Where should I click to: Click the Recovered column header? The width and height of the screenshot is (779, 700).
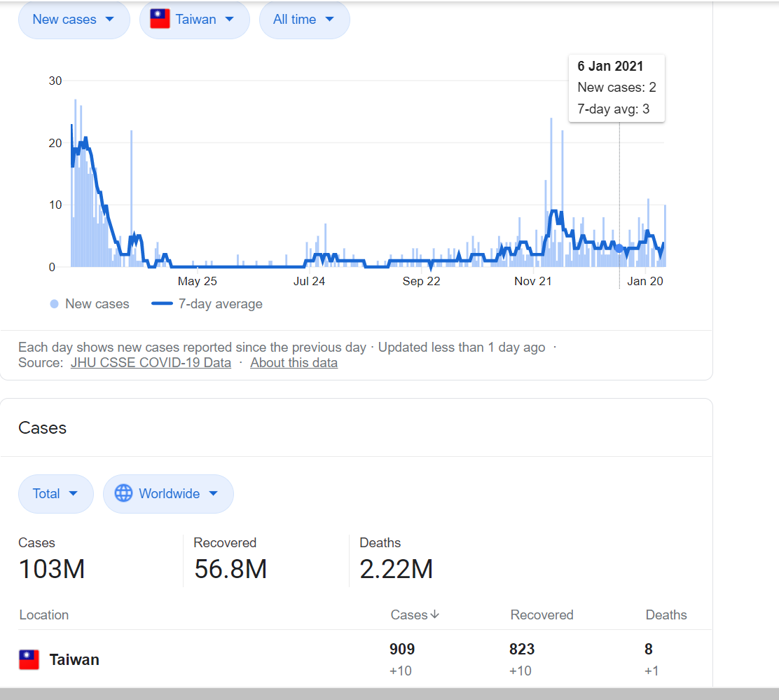542,615
